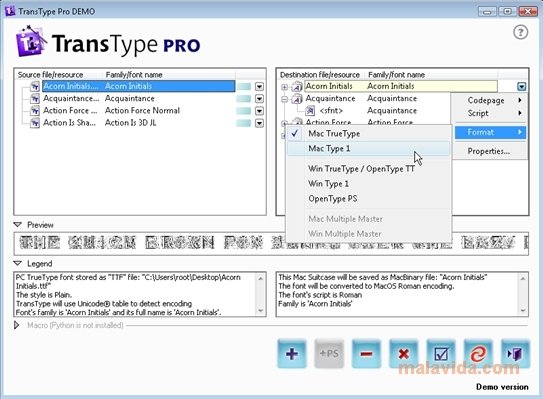Click the Demo version label
This screenshot has height=399, width=543.
[x=502, y=387]
